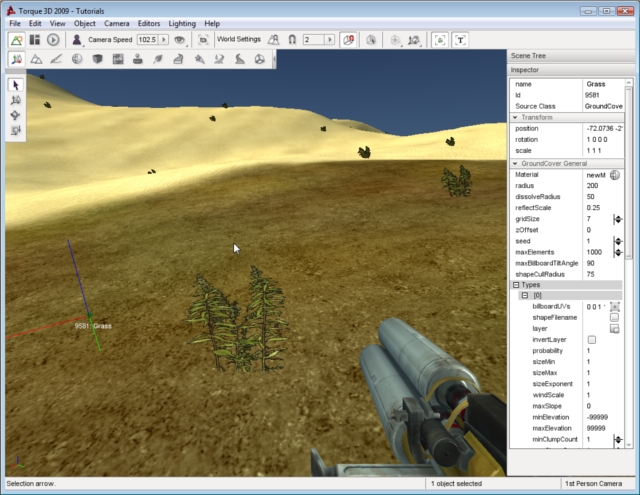
Task: Open the Material browser globe icon
Action: tap(615, 175)
